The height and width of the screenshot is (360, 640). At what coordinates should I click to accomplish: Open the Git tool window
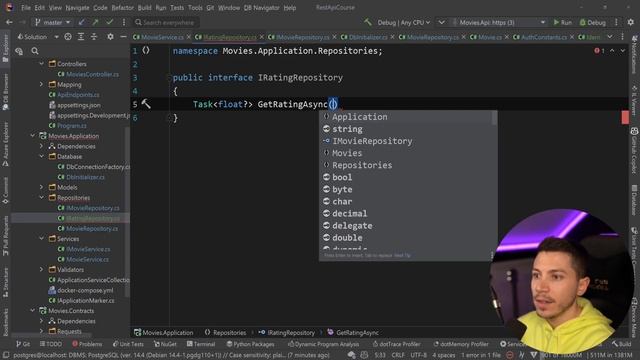point(23,344)
